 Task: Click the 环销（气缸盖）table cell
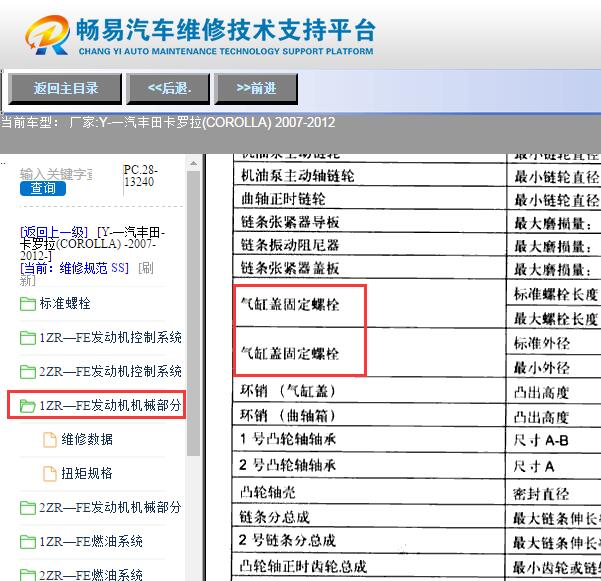pos(369,391)
